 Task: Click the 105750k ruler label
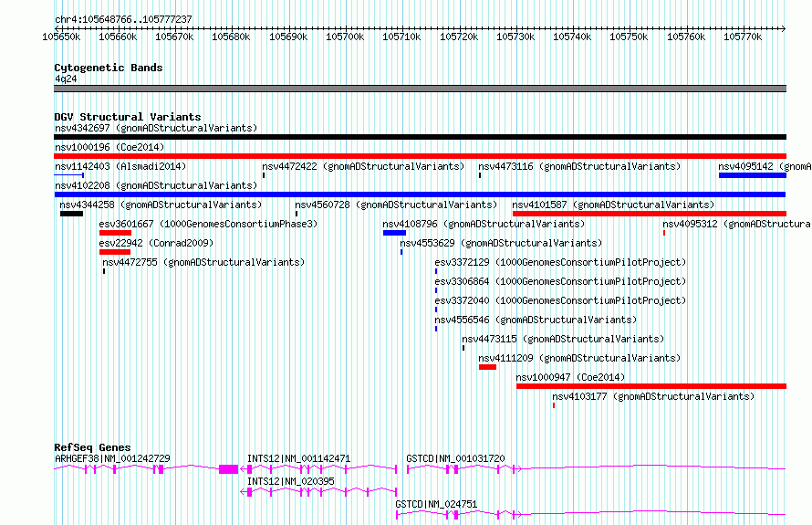[x=629, y=37]
